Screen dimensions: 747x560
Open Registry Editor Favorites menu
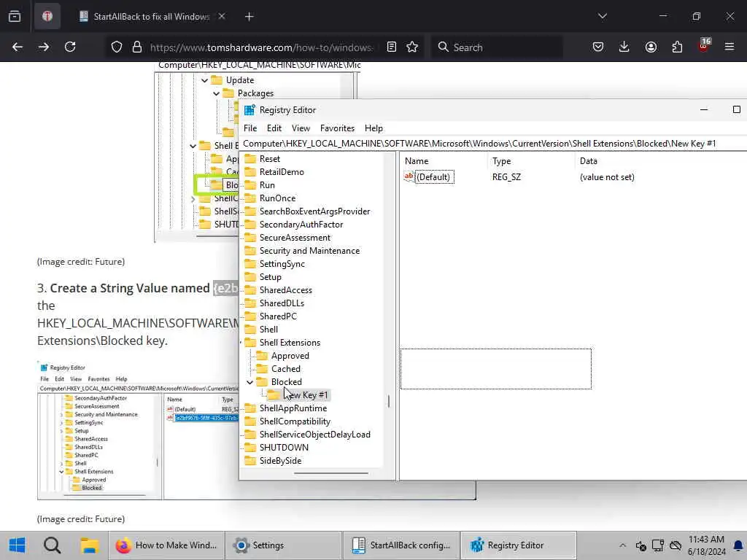pyautogui.click(x=337, y=128)
